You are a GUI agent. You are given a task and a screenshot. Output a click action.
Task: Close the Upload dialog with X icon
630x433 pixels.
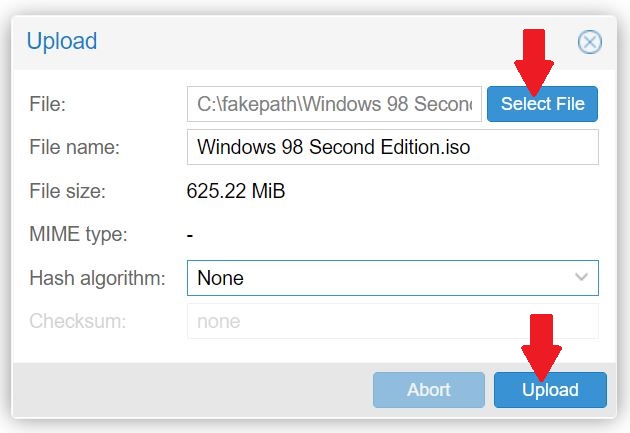(x=590, y=42)
